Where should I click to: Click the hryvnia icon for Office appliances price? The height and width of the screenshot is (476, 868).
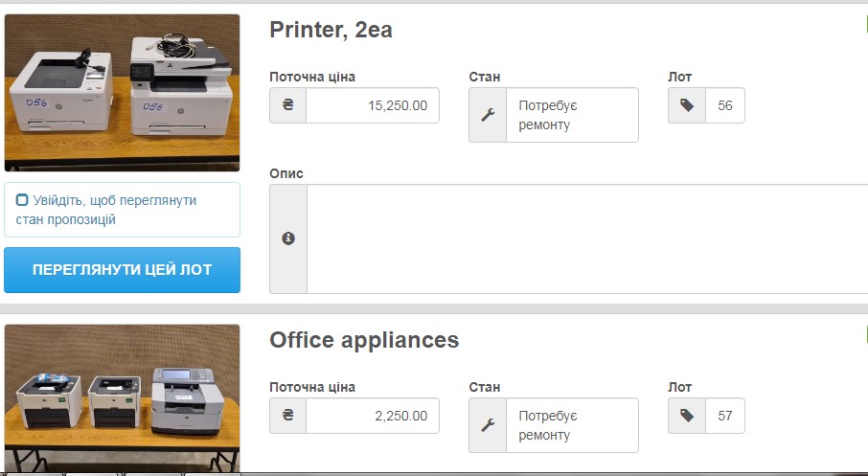click(287, 416)
